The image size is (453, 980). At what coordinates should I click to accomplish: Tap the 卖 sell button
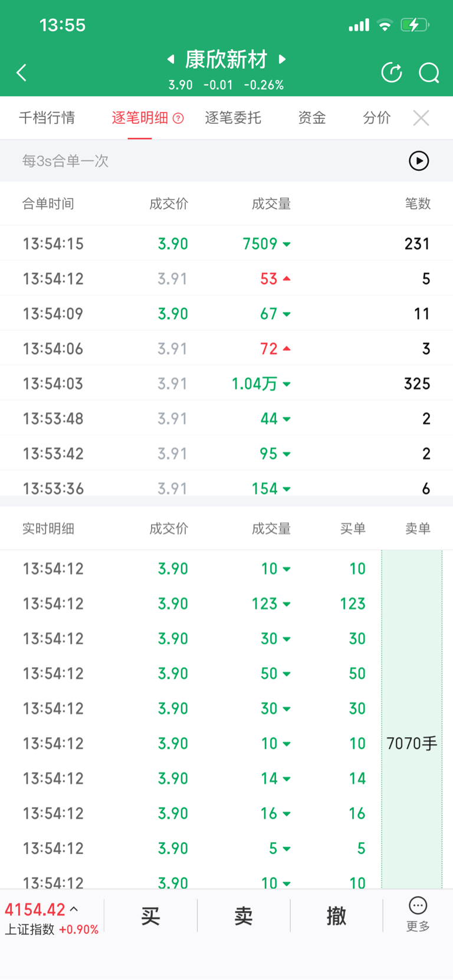click(x=244, y=916)
